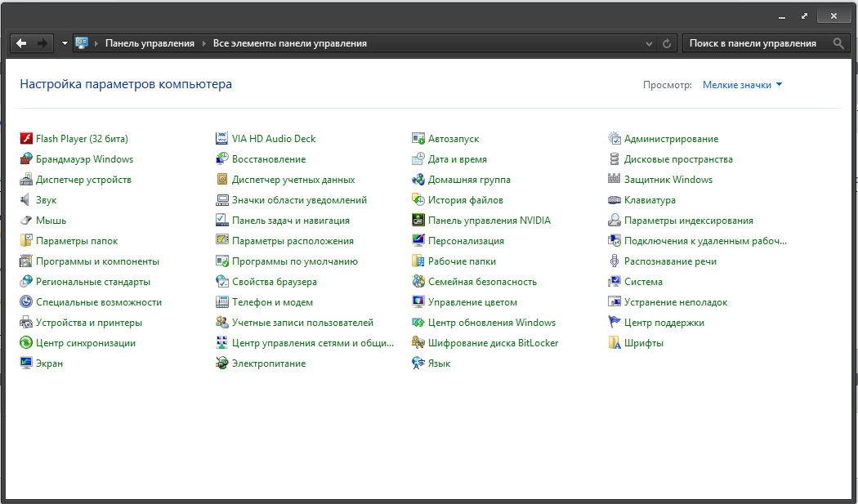This screenshot has width=858, height=504.
Task: Click the Панель задач и навигация icon
Action: (x=221, y=221)
